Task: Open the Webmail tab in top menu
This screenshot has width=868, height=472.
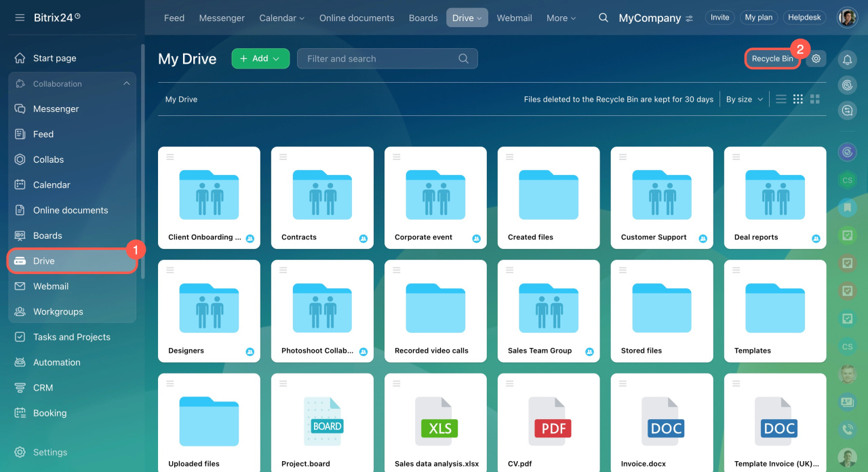Action: 514,18
